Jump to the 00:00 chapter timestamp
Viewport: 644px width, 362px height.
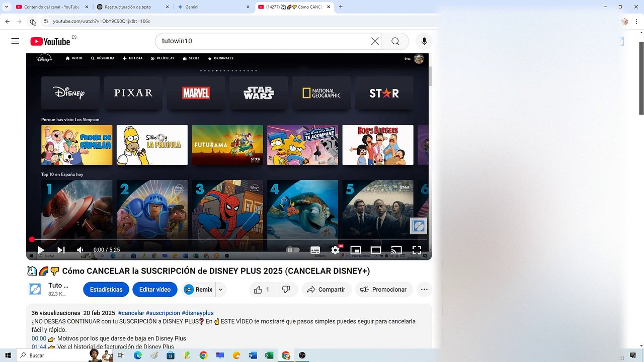[x=39, y=338]
